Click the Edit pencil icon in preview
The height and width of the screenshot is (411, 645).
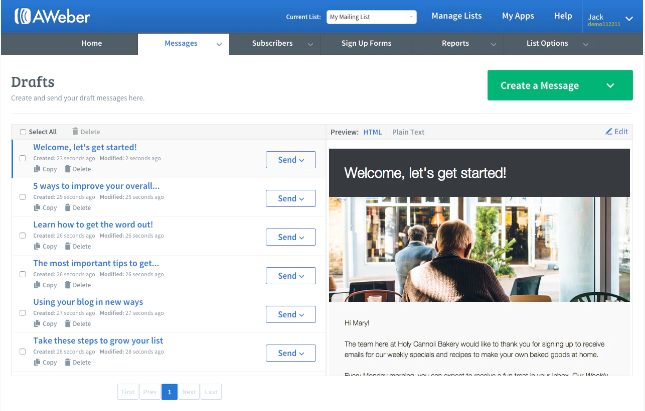tap(609, 132)
